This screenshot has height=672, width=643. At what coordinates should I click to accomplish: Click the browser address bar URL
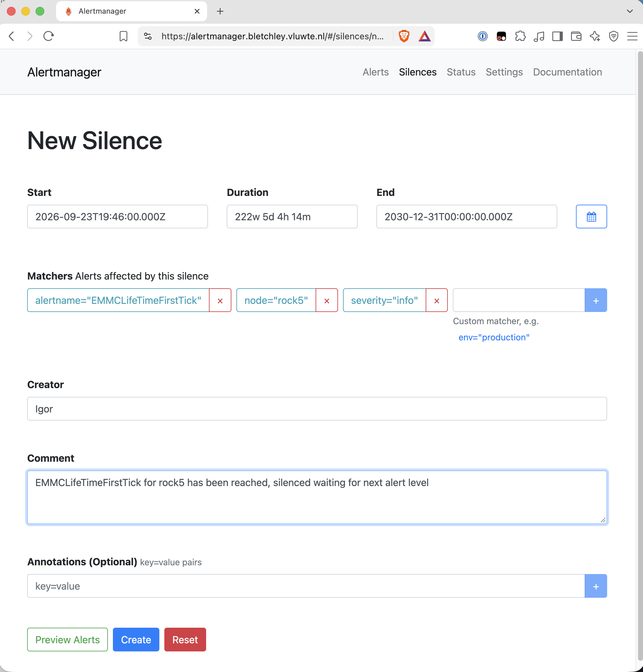tap(273, 36)
